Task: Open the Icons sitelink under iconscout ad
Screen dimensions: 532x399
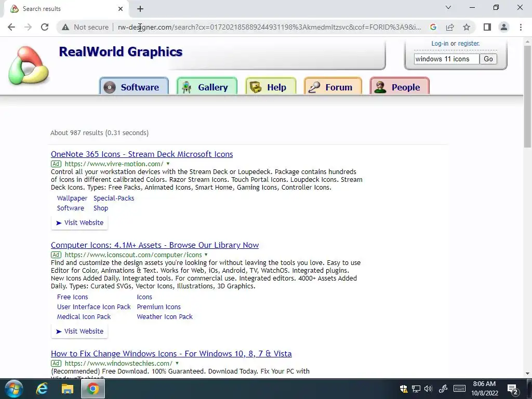Action: click(144, 297)
